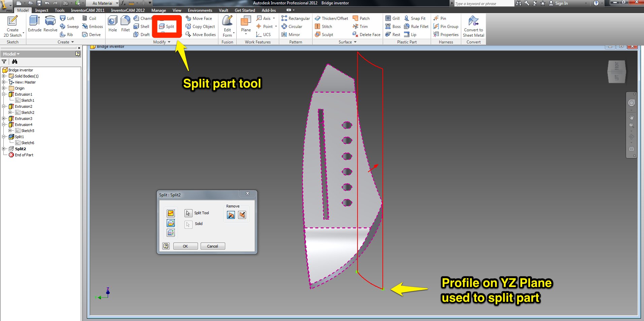Select the Move Face tool
This screenshot has height=321, width=644.
199,18
